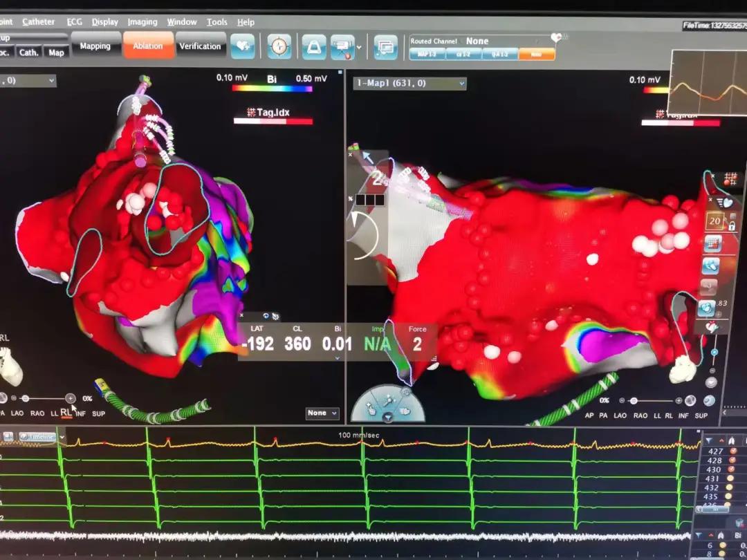Click the magic wand tool in dial
The height and width of the screenshot is (560, 747).
(388, 400)
